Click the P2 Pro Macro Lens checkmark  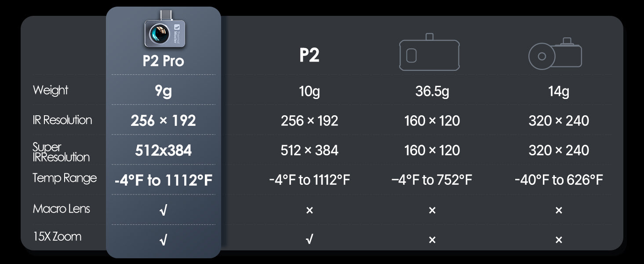pyautogui.click(x=163, y=210)
